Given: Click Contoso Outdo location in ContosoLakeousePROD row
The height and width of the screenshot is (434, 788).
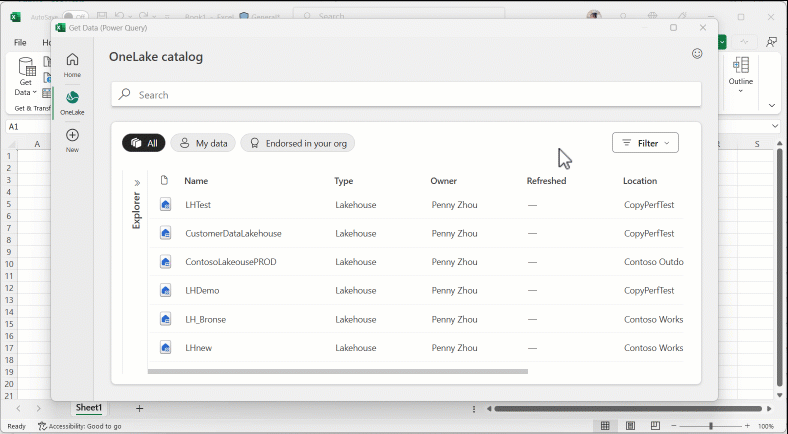Looking at the screenshot, I should tap(653, 262).
